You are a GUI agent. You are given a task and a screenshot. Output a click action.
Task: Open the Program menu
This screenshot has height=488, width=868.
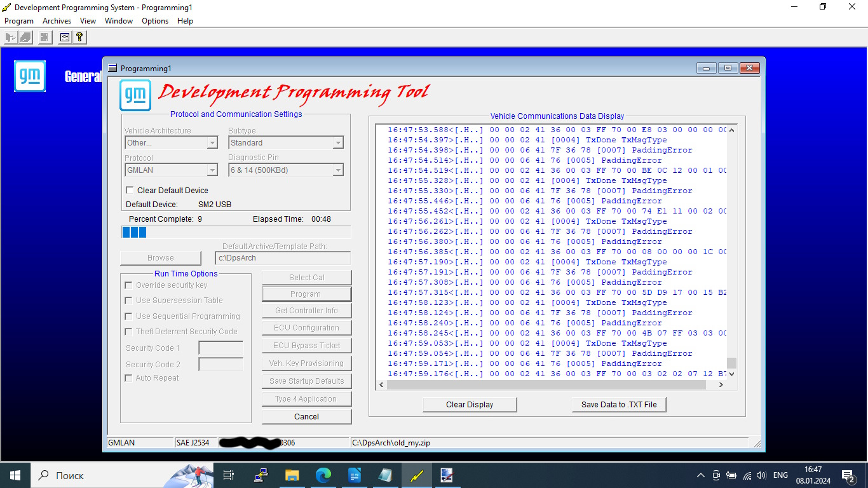pos(19,21)
